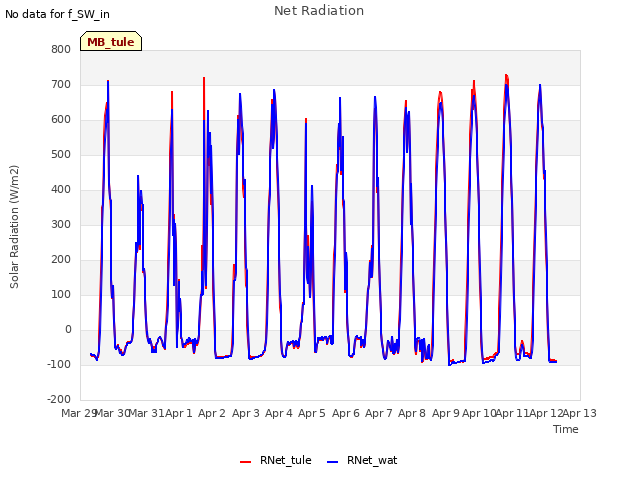Click the 100 y-axis tick label

click(61, 294)
